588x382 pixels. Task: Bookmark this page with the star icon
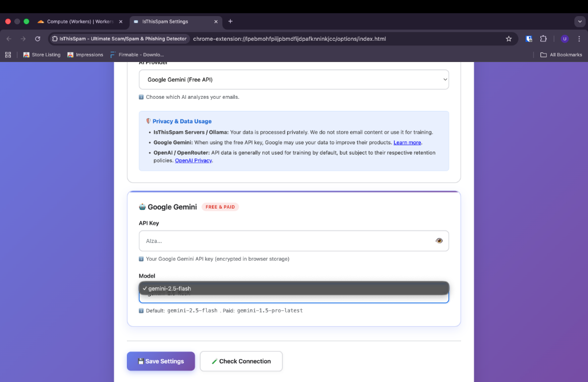[x=508, y=38]
